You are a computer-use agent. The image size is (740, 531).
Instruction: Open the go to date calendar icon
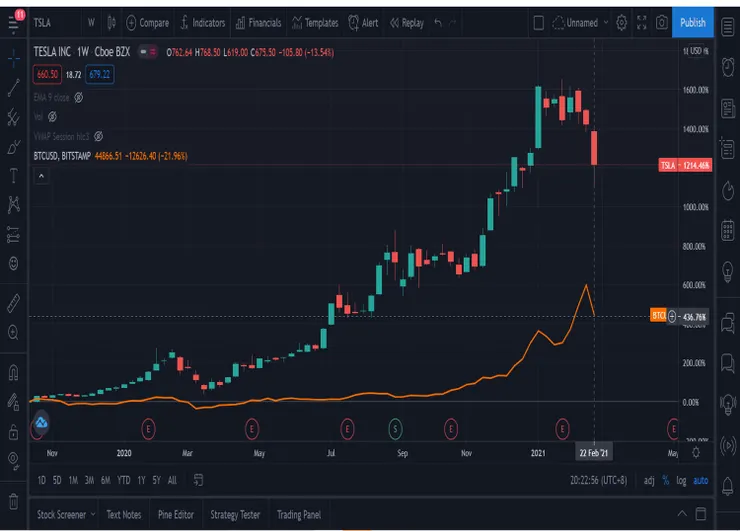click(198, 480)
